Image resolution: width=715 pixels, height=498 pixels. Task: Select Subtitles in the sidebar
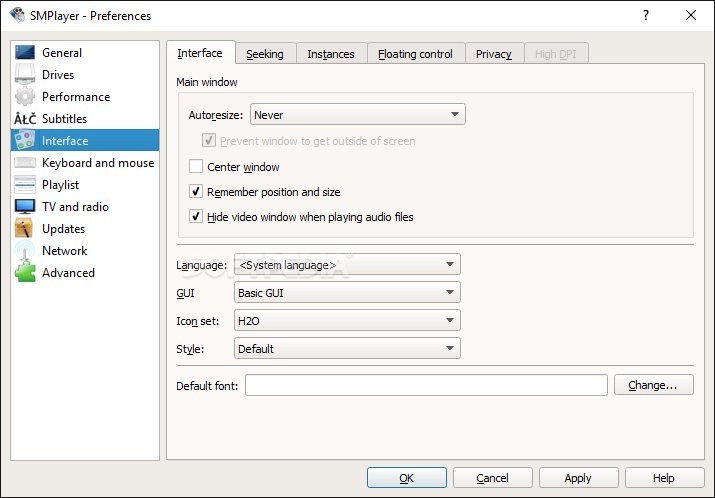coord(85,119)
